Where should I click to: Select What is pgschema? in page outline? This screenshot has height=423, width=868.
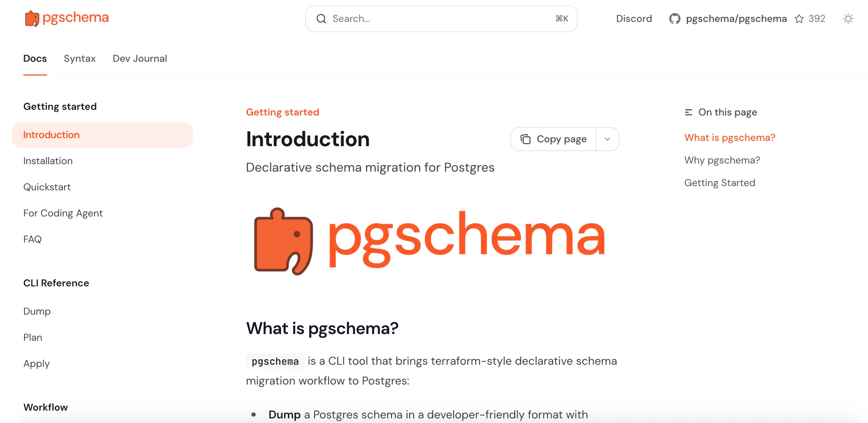pos(730,137)
